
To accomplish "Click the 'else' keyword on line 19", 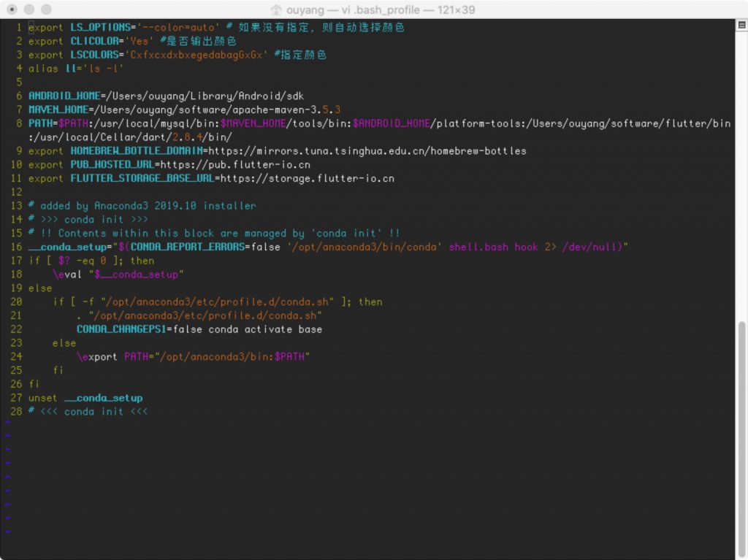I will coord(40,288).
